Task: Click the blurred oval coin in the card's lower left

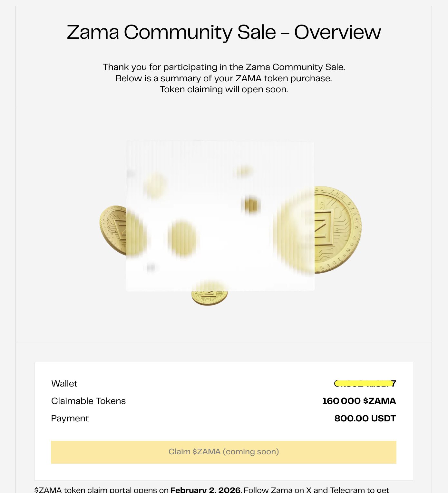Action: point(182,239)
